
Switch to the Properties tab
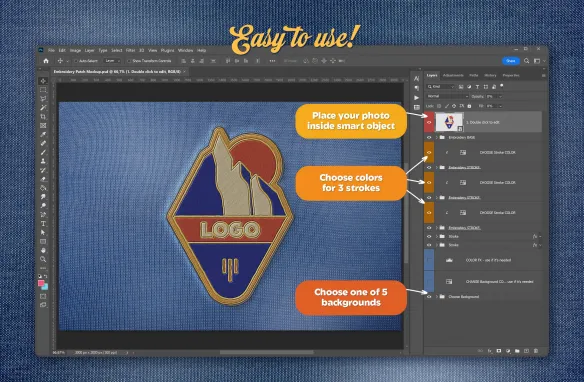pos(511,76)
